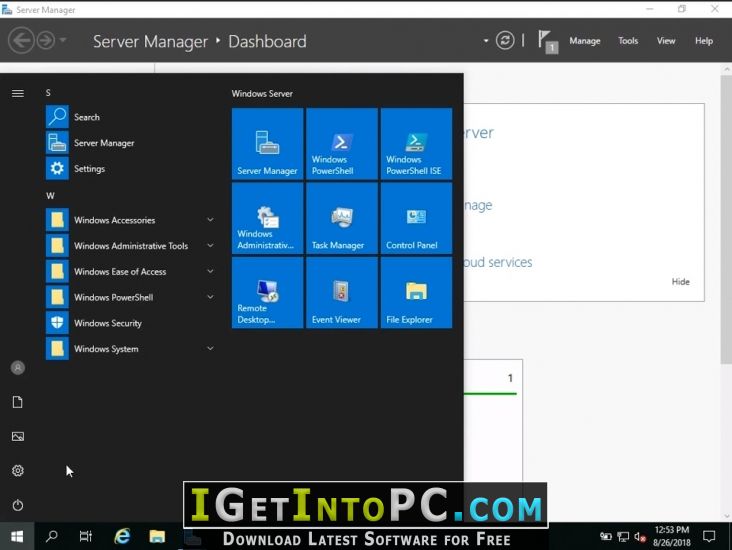This screenshot has height=550, width=732.
Task: Open Windows Security from the app list
Action: pyautogui.click(x=130, y=323)
